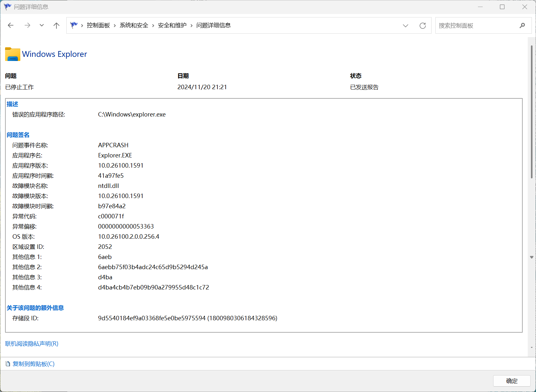Click the APPCRASH event name value
536x392 pixels.
113,145
